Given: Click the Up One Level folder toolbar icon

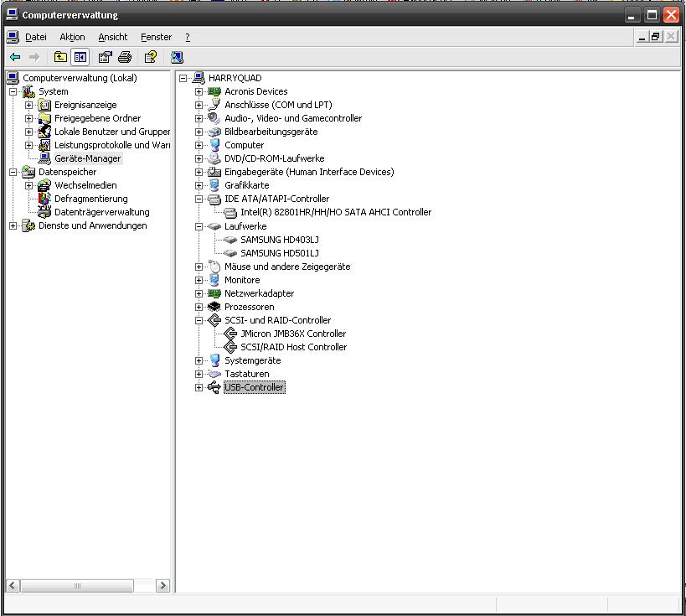Looking at the screenshot, I should tap(60, 57).
